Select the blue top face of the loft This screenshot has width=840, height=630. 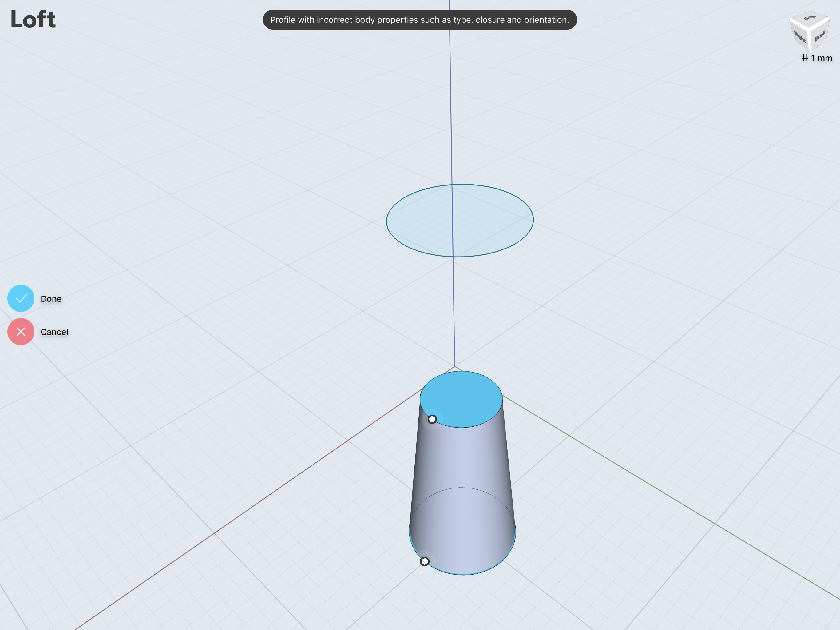461,399
